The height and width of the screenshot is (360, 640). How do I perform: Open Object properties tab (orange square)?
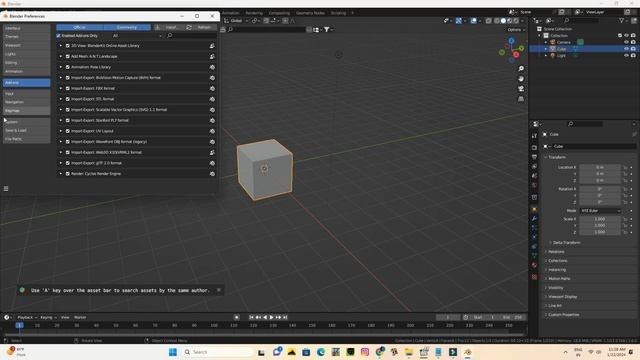coord(534,209)
